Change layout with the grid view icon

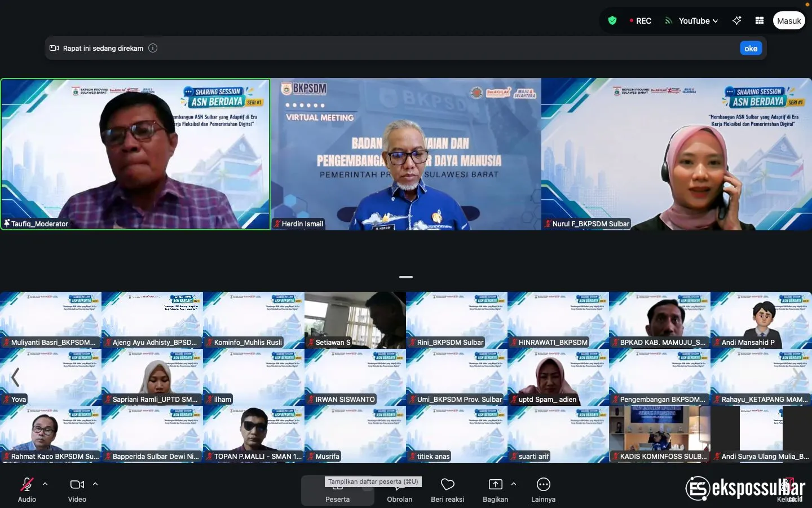pos(760,21)
